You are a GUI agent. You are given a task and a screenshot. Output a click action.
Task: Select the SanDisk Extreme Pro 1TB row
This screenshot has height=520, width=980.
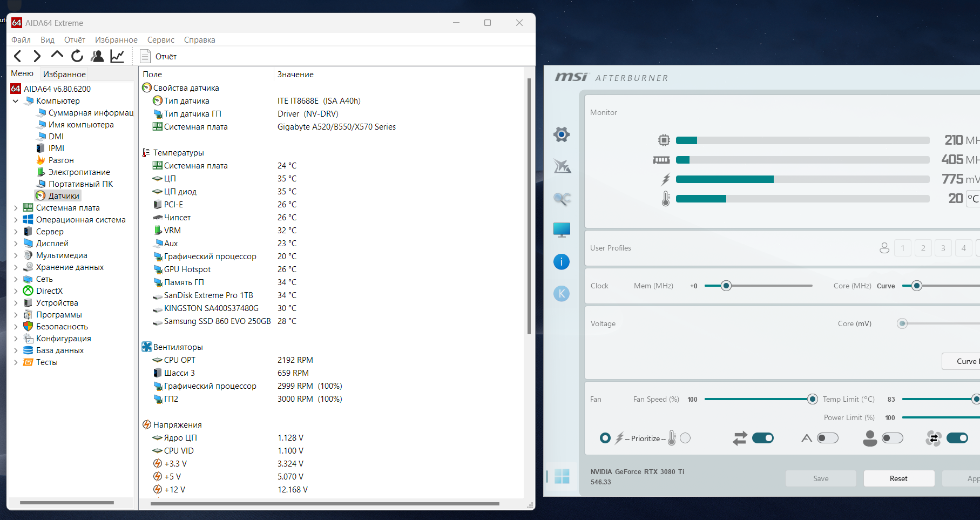(x=331, y=295)
